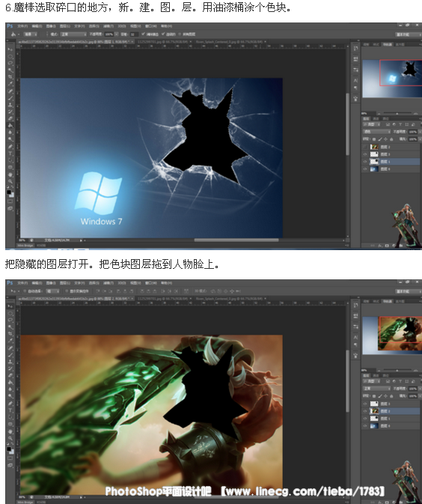The height and width of the screenshot is (504, 422).
Task: Open layer blend mode dropdown in character artwork screenshot
Action: 376,389
